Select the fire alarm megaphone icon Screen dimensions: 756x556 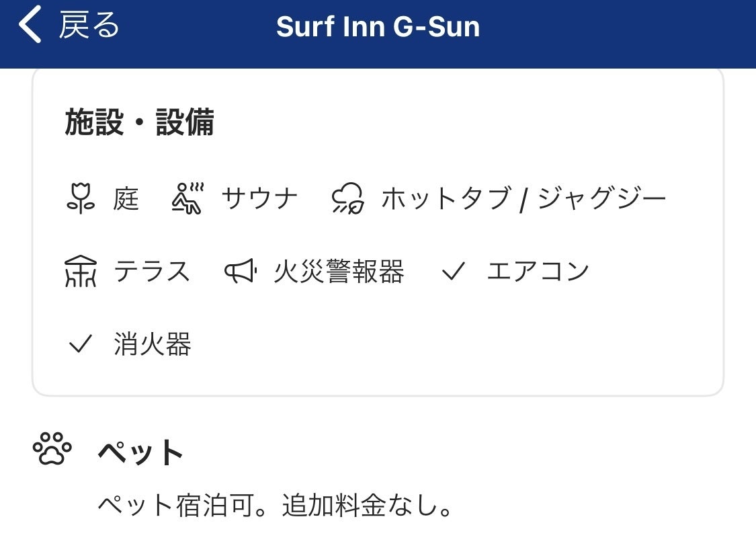click(241, 272)
